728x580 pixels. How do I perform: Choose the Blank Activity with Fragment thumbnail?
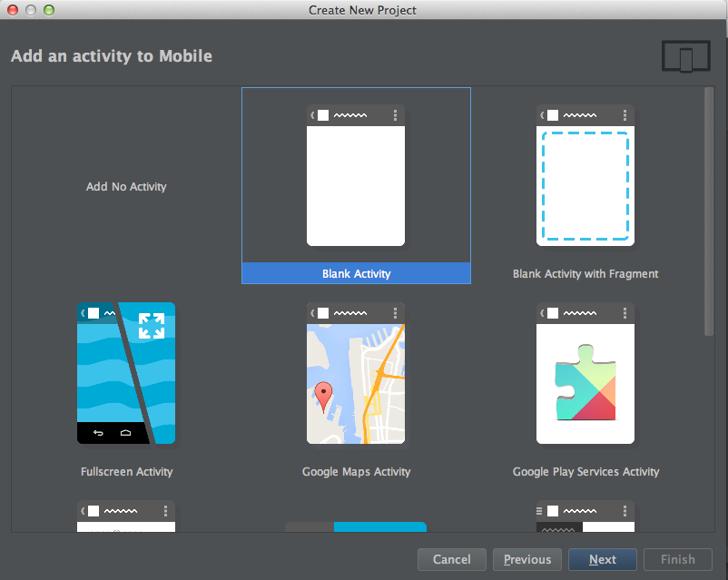click(x=585, y=175)
